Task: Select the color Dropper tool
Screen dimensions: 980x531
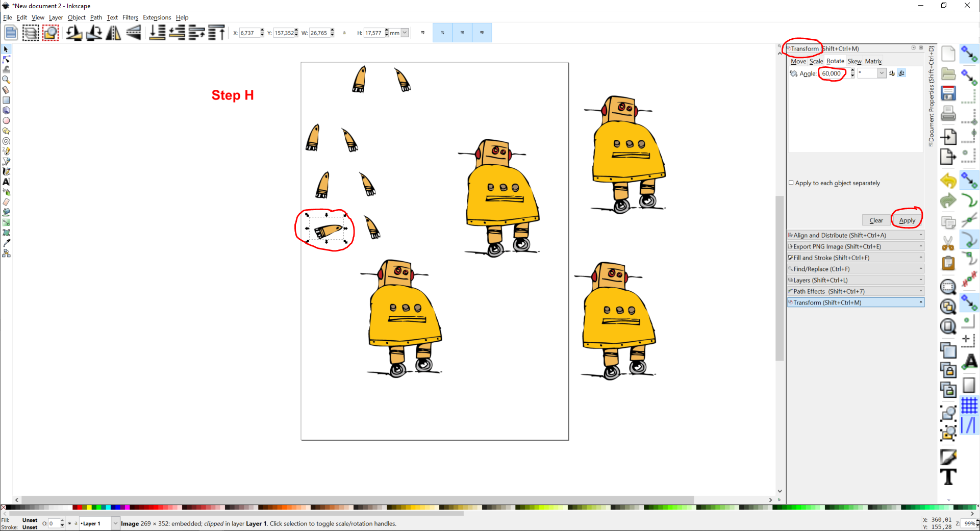Action: pos(6,243)
